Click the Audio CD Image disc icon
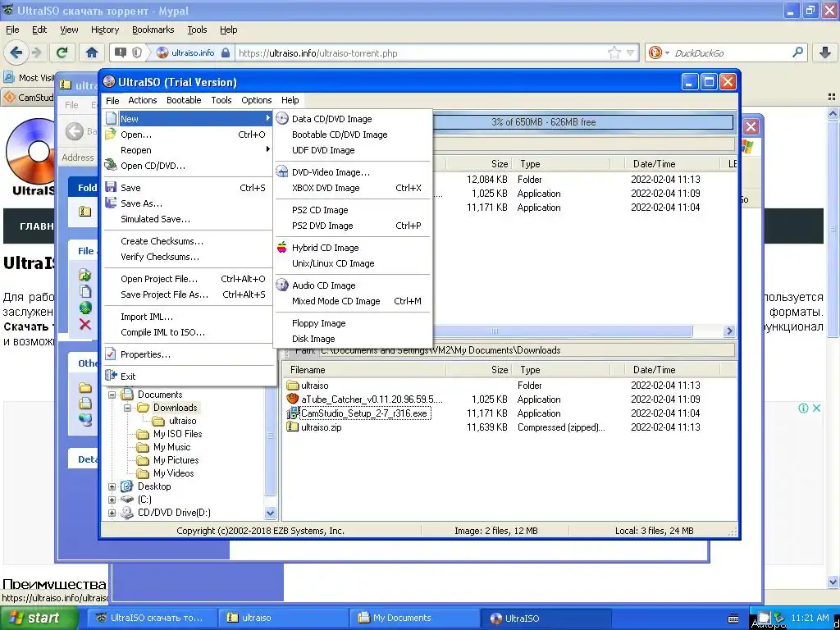This screenshot has height=630, width=840. 282,285
